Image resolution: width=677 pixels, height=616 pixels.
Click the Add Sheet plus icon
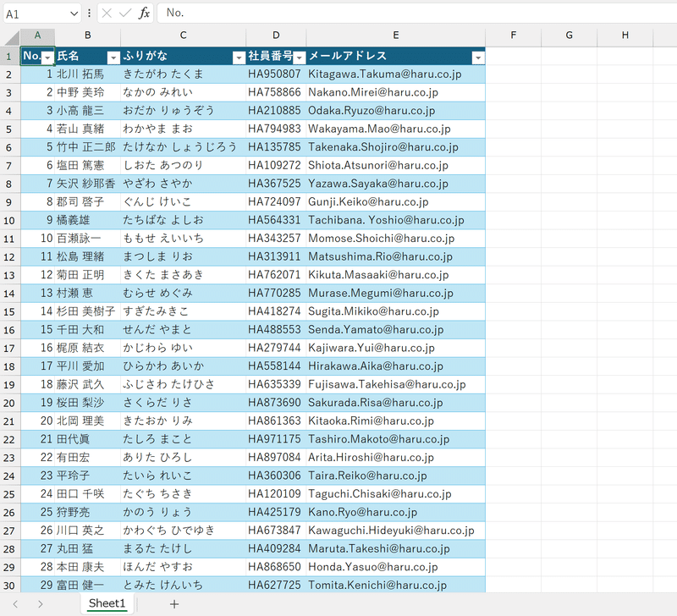pyautogui.click(x=174, y=603)
